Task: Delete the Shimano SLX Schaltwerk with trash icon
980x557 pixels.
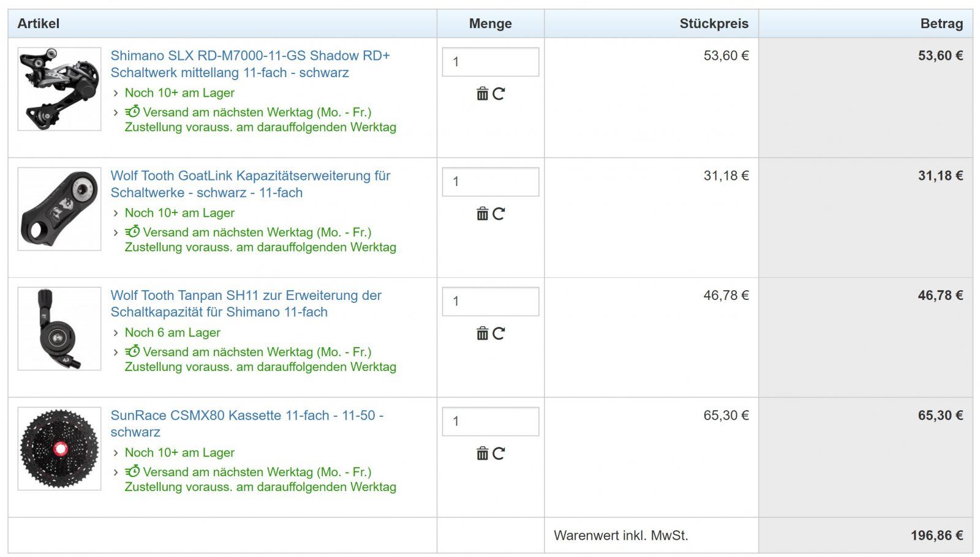Action: 483,94
